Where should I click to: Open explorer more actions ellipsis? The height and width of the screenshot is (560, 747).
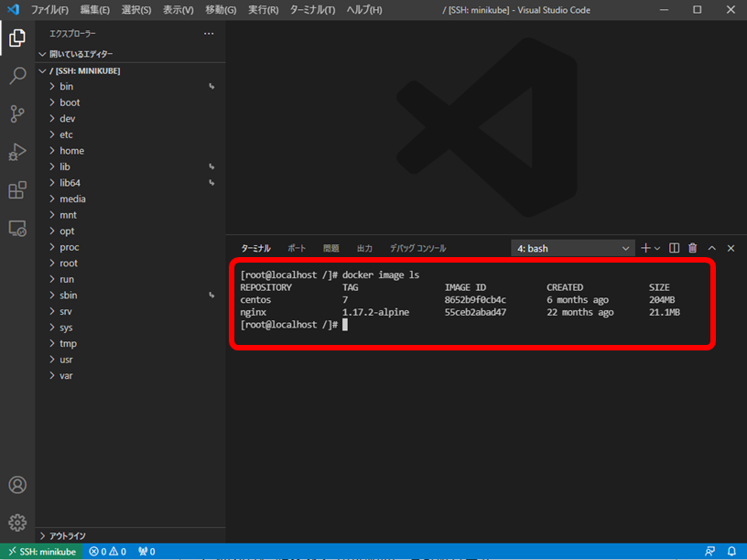(208, 33)
